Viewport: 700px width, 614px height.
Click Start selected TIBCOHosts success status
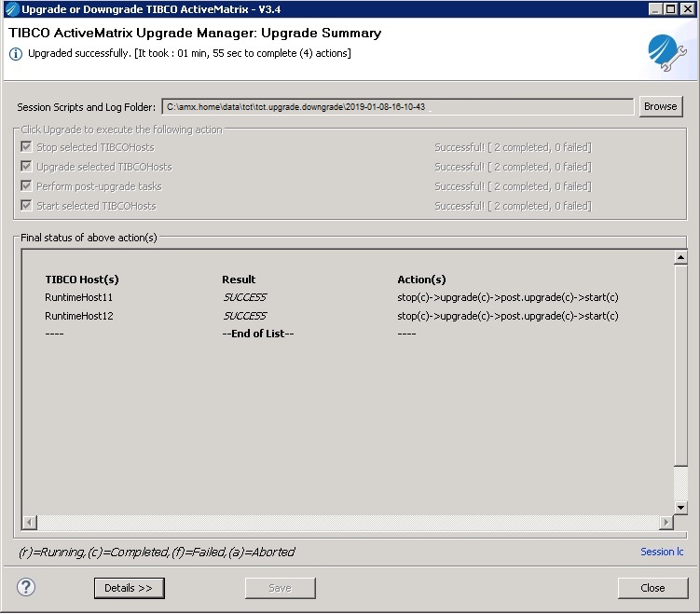click(x=513, y=206)
